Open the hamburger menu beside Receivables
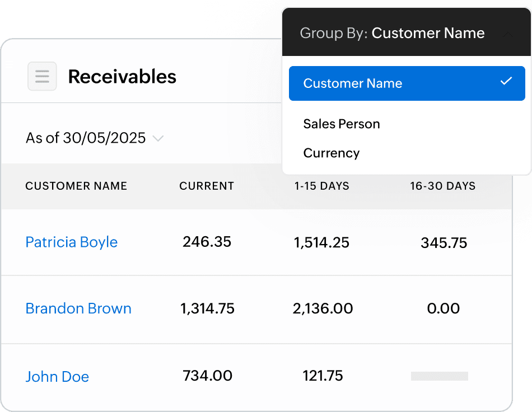This screenshot has width=532, height=412. point(42,76)
